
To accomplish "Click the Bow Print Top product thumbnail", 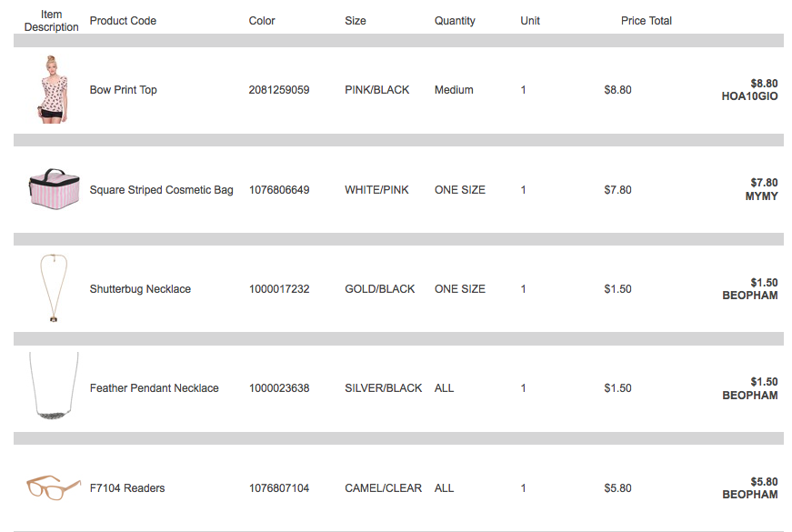I will coord(53,89).
